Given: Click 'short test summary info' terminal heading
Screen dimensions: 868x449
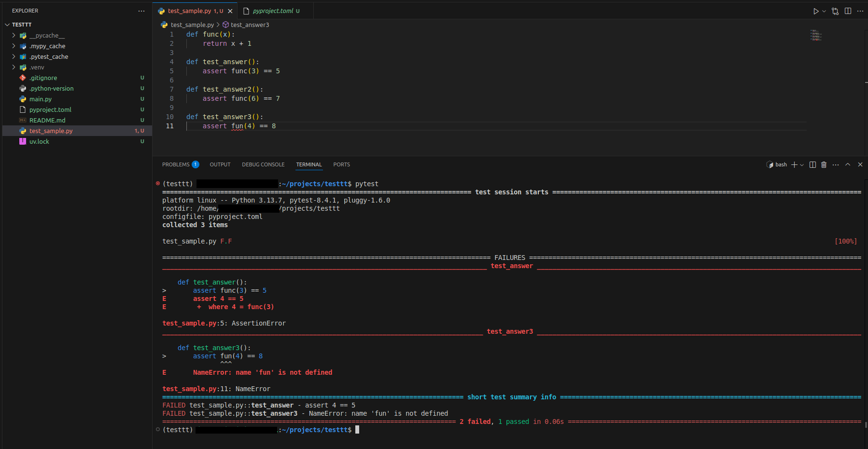Looking at the screenshot, I should (512, 397).
